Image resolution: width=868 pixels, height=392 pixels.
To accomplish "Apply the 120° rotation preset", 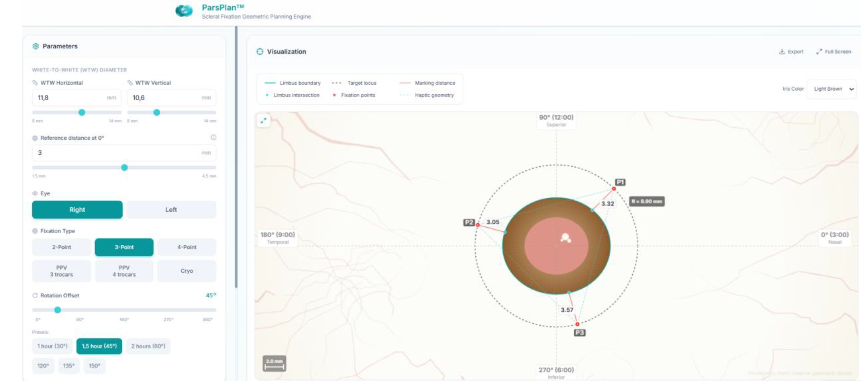I will tap(43, 366).
